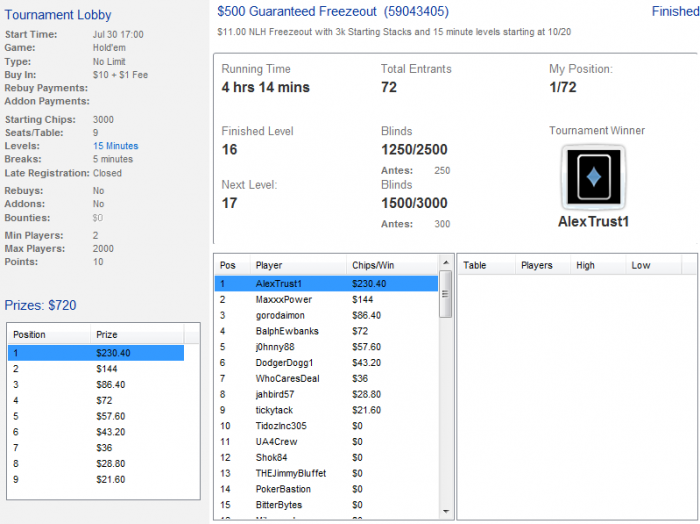This screenshot has height=524, width=700.
Task: Select WhoCaresDeal in player list
Action: [326, 378]
